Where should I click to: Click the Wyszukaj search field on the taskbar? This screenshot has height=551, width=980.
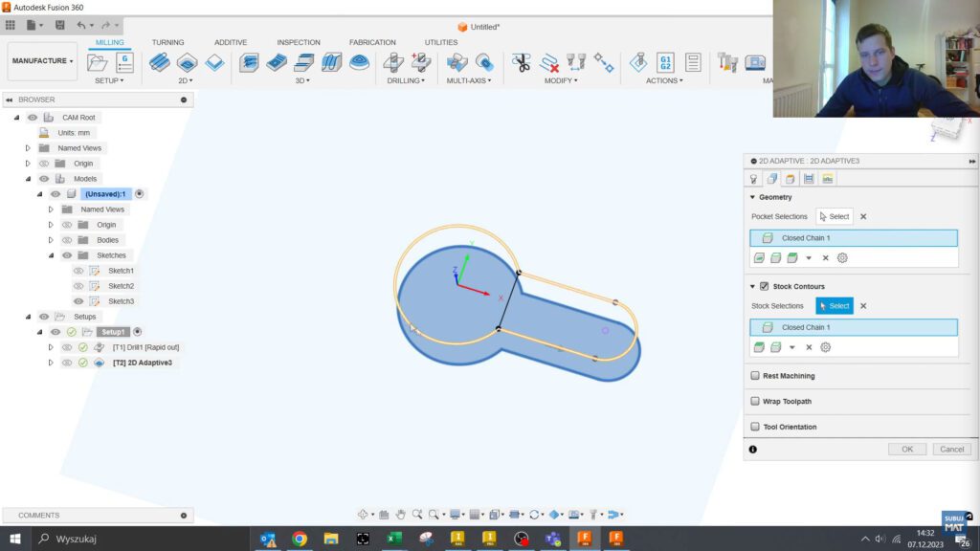[77, 539]
